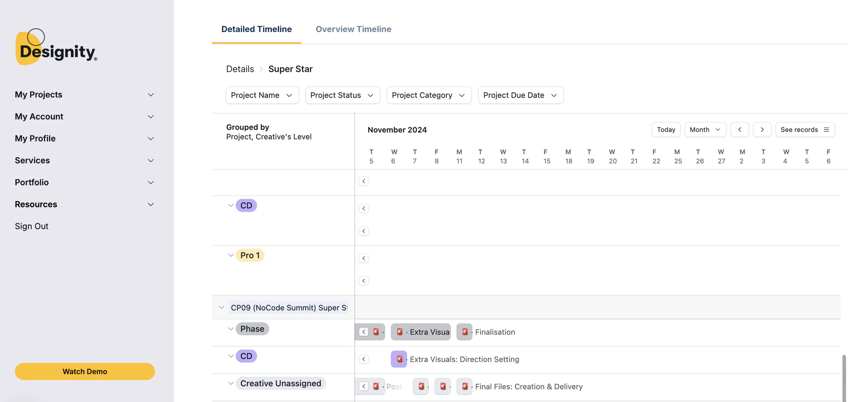The width and height of the screenshot is (868, 402).
Task: Open the Month view dropdown
Action: pos(705,130)
